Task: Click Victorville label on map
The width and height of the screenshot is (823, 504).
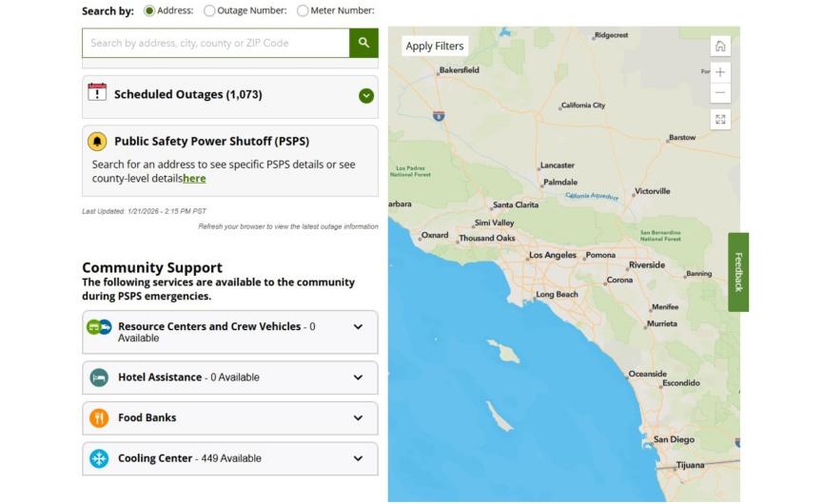Action: tap(653, 191)
